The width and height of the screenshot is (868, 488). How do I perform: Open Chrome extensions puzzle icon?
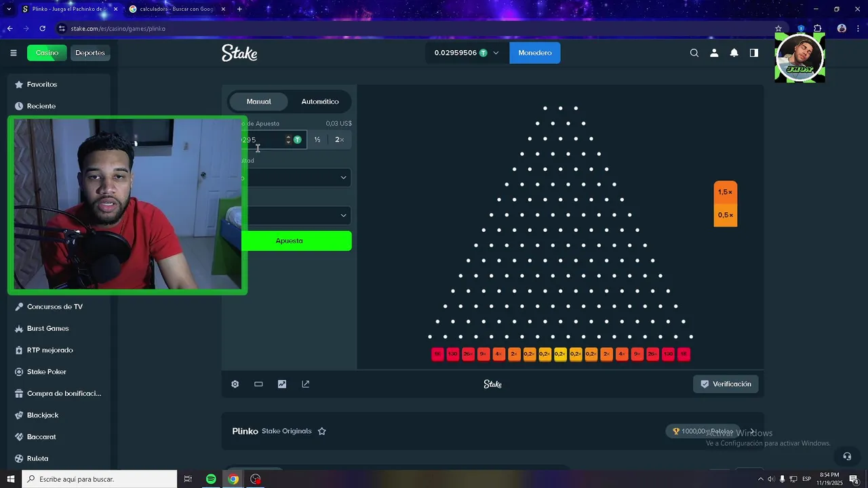coord(818,28)
